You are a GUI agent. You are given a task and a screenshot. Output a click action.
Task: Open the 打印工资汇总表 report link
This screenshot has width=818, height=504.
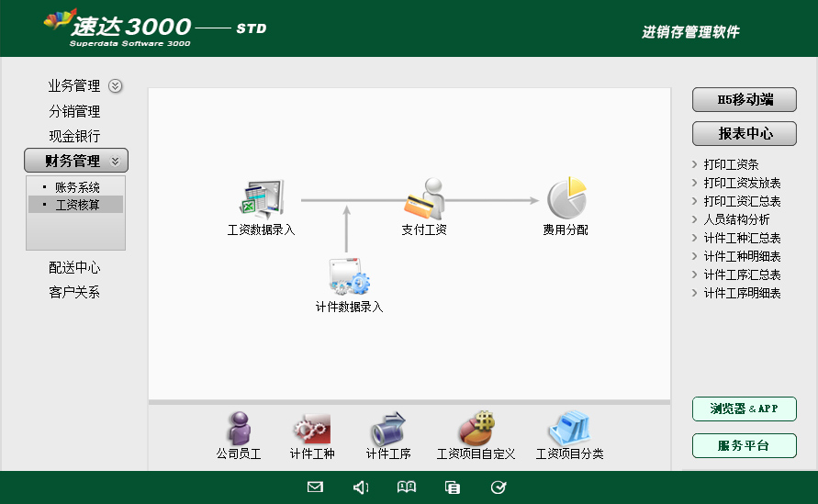coord(742,201)
